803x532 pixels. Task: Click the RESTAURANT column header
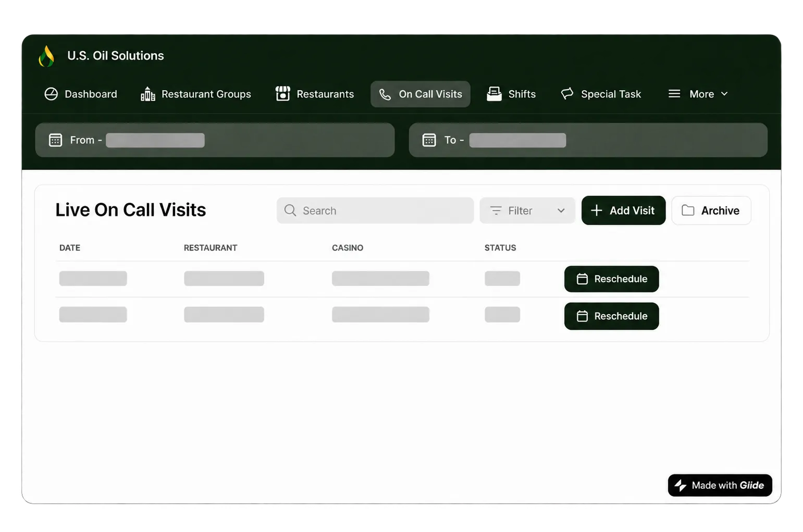211,248
